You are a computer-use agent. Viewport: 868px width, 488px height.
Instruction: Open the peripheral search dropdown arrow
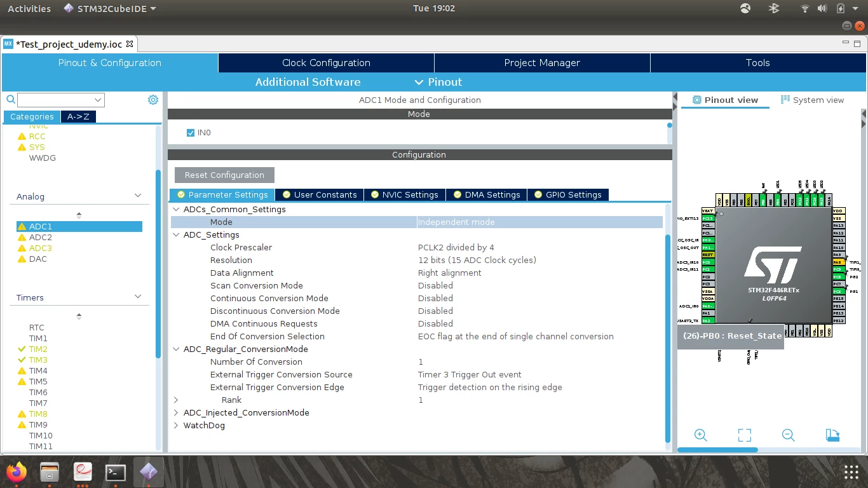(x=98, y=100)
